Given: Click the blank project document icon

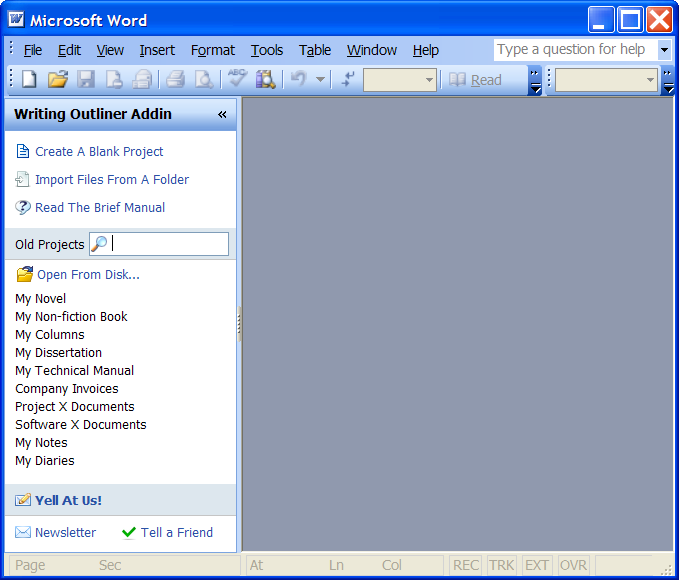Looking at the screenshot, I should 23,152.
